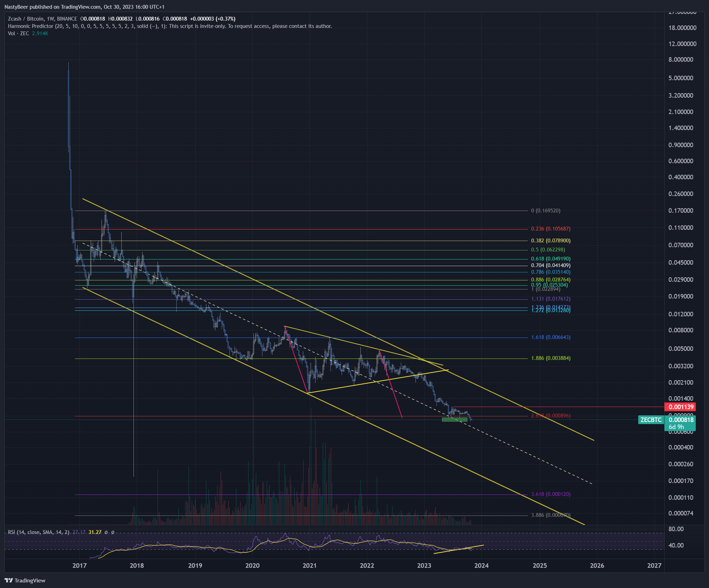Click the 3.886 Fibonacci label

point(551,515)
